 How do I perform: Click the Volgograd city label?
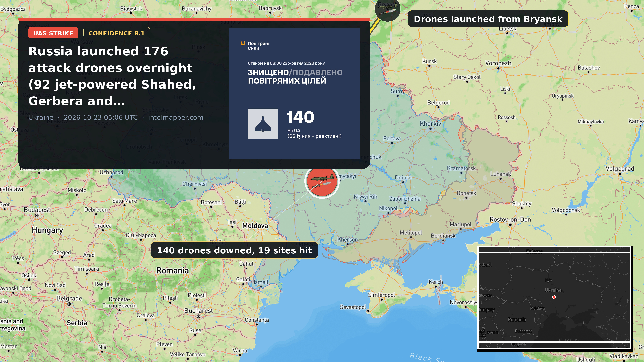[x=620, y=169]
